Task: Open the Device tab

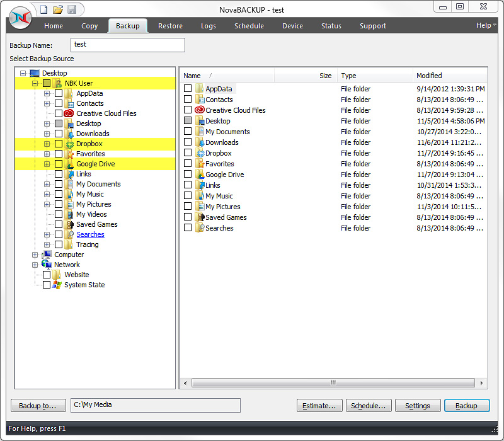Action: pos(292,26)
